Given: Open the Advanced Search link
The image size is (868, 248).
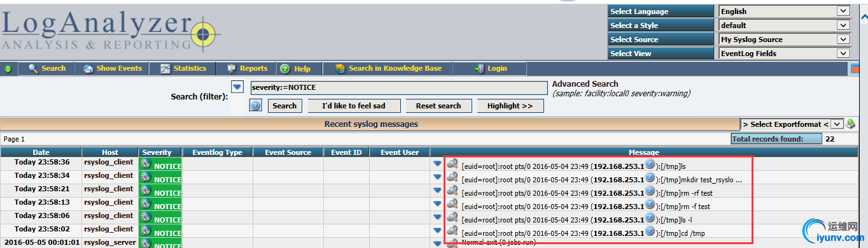Looking at the screenshot, I should pyautogui.click(x=585, y=84).
